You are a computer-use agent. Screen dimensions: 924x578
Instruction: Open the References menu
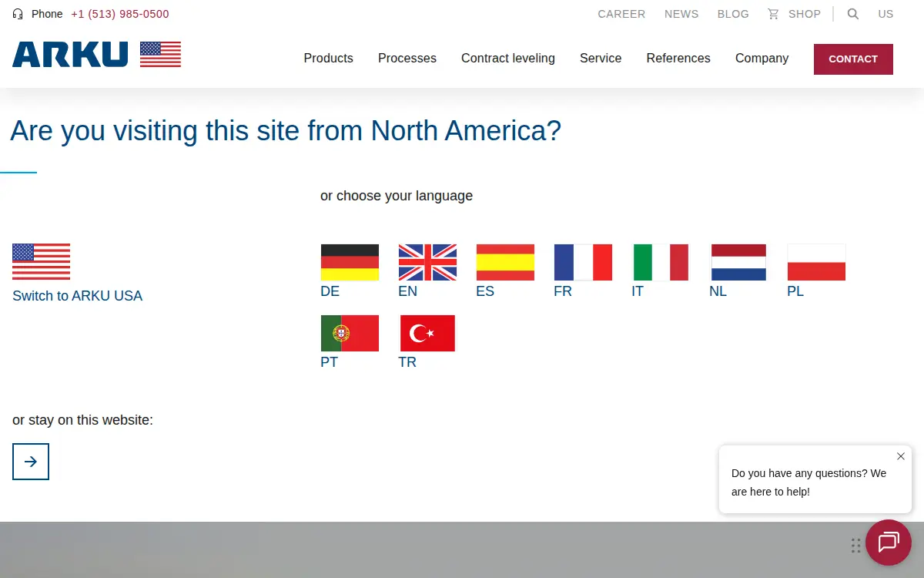tap(678, 59)
